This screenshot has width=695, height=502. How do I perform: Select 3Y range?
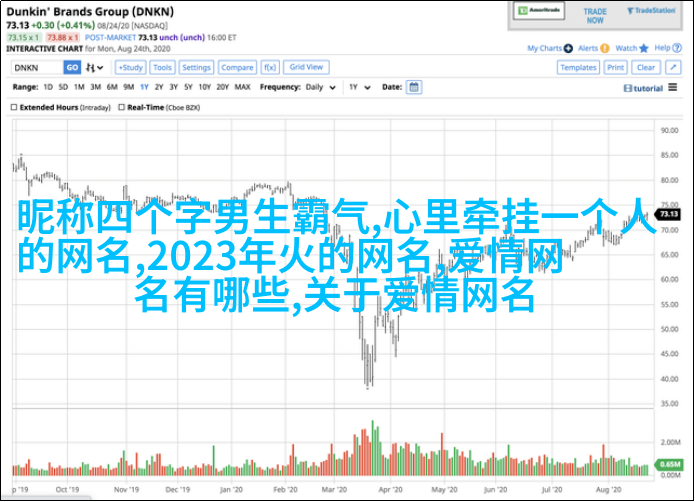174,87
